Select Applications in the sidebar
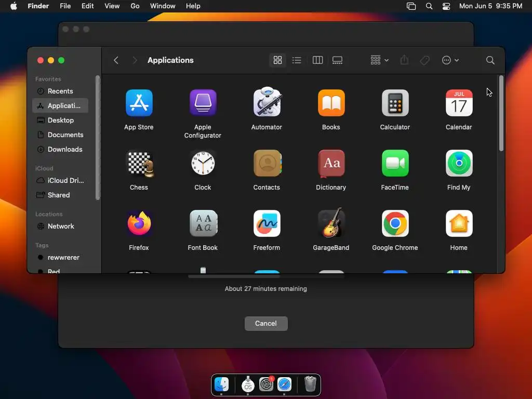 (60, 105)
